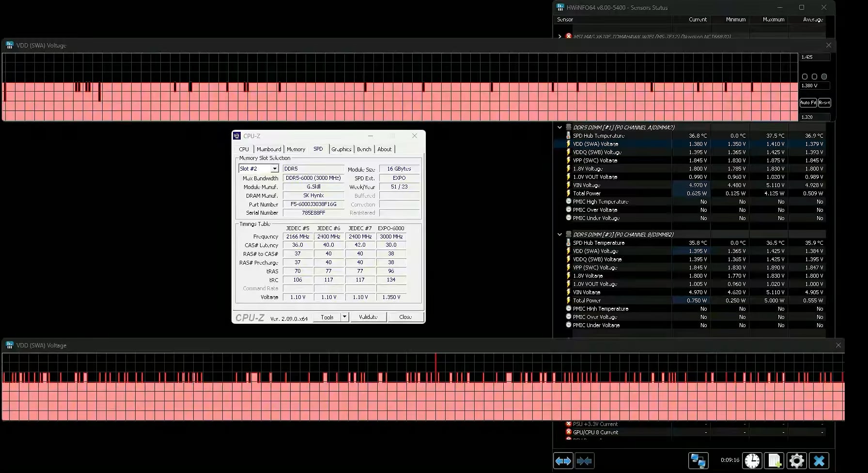Click the DRAM Manuf. value SK Hynix
868x473 pixels.
click(313, 196)
